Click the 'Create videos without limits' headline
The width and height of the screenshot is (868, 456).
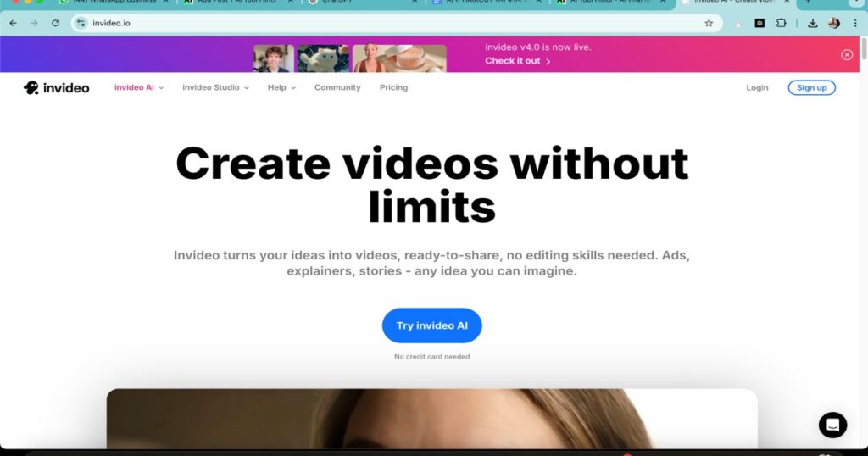431,185
